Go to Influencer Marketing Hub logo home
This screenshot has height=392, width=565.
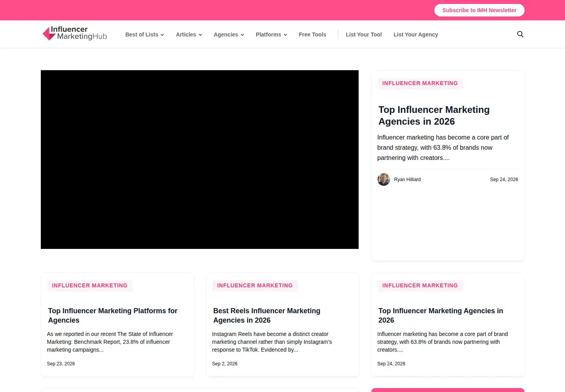tap(75, 33)
